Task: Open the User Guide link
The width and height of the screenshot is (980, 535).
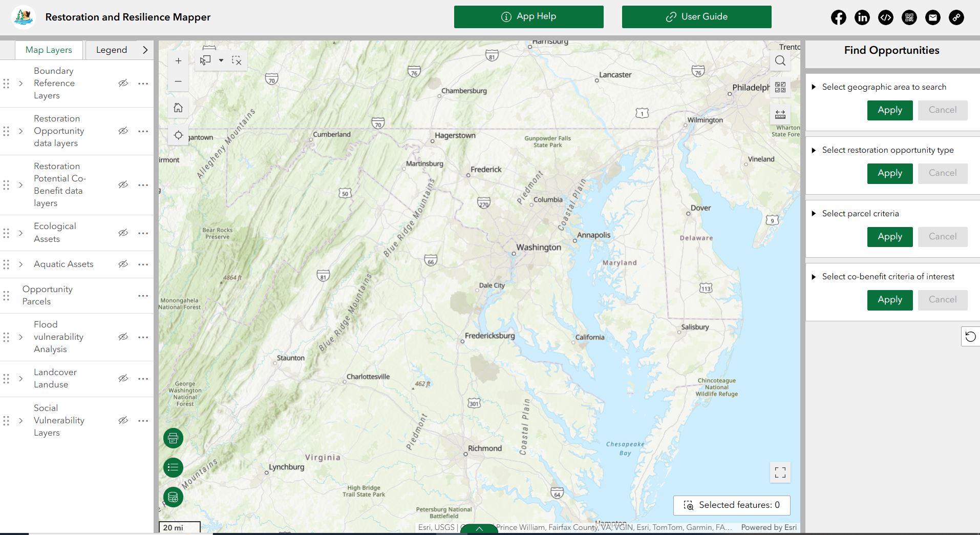Action: coord(696,17)
